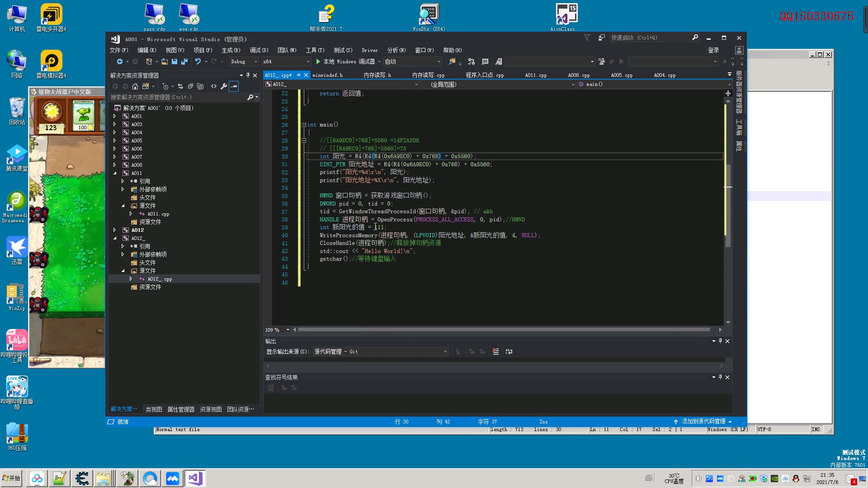Sync Solution Explorer with the active document
The width and height of the screenshot is (868, 488).
[180, 86]
